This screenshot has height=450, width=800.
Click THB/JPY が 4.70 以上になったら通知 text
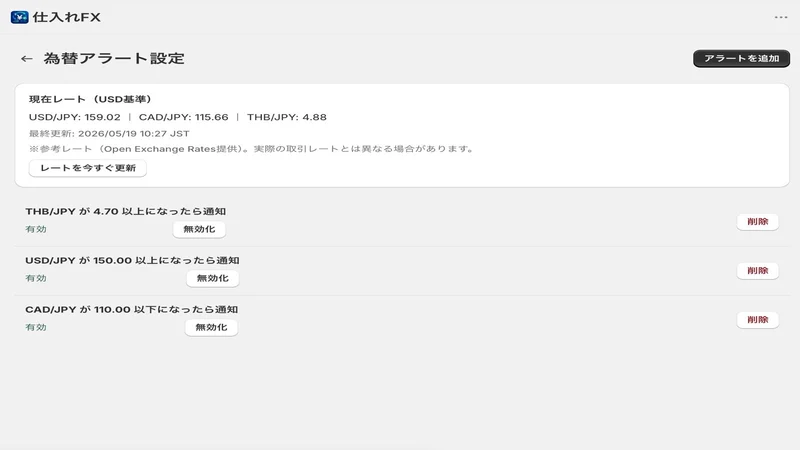click(x=126, y=211)
